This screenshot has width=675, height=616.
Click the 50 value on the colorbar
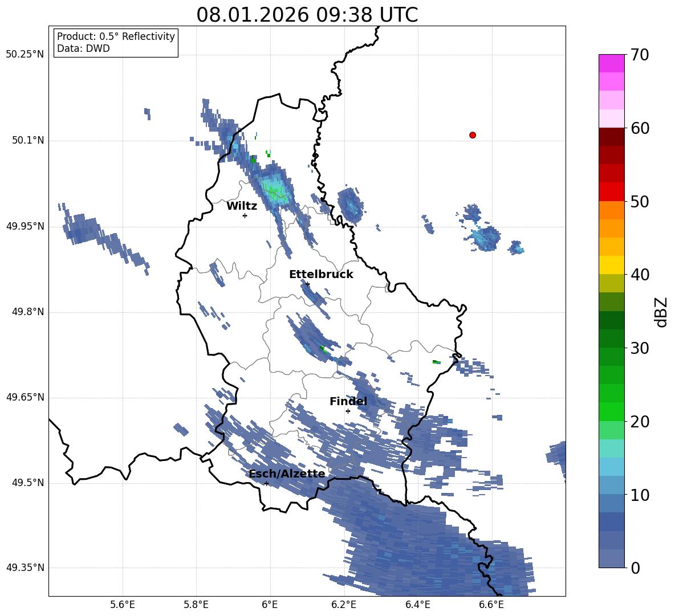click(640, 201)
